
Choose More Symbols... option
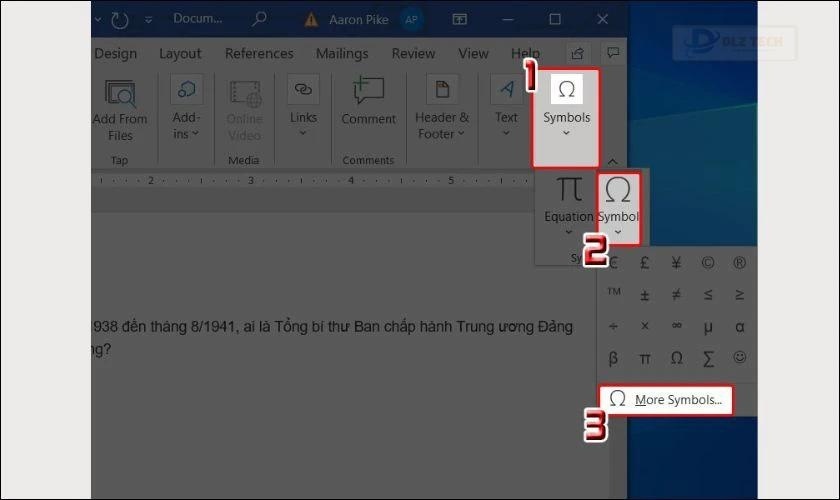(666, 400)
